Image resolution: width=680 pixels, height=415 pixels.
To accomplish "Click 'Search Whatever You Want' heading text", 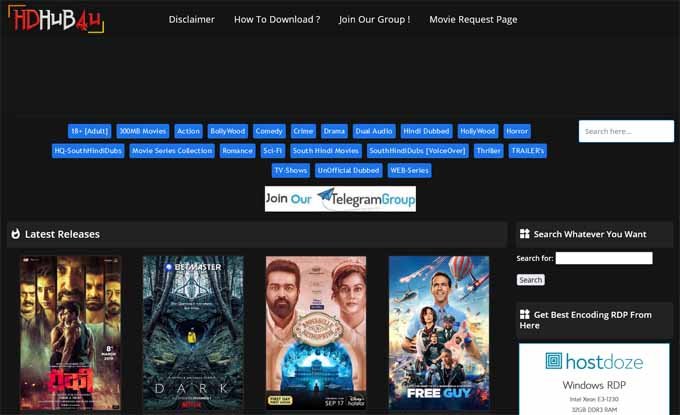I will point(590,234).
